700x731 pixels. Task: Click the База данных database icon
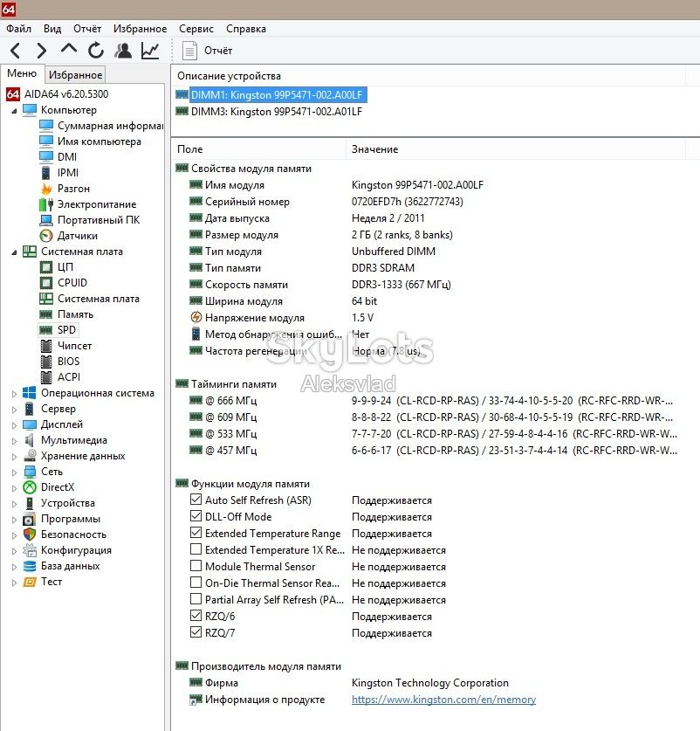30,566
